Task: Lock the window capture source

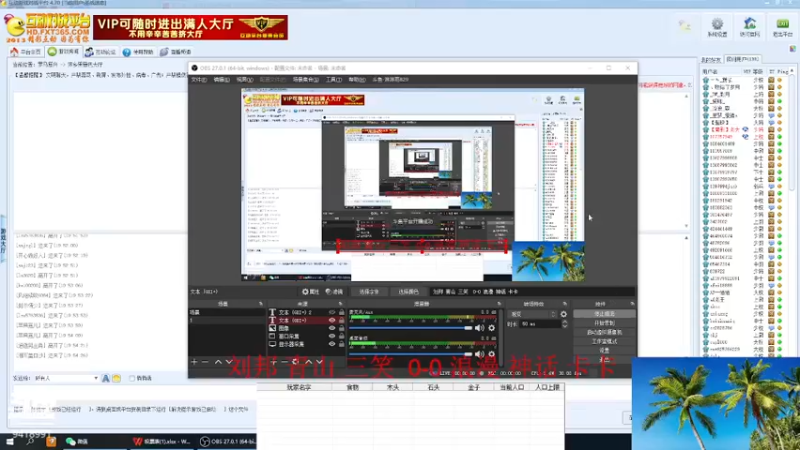Action: 341,336
